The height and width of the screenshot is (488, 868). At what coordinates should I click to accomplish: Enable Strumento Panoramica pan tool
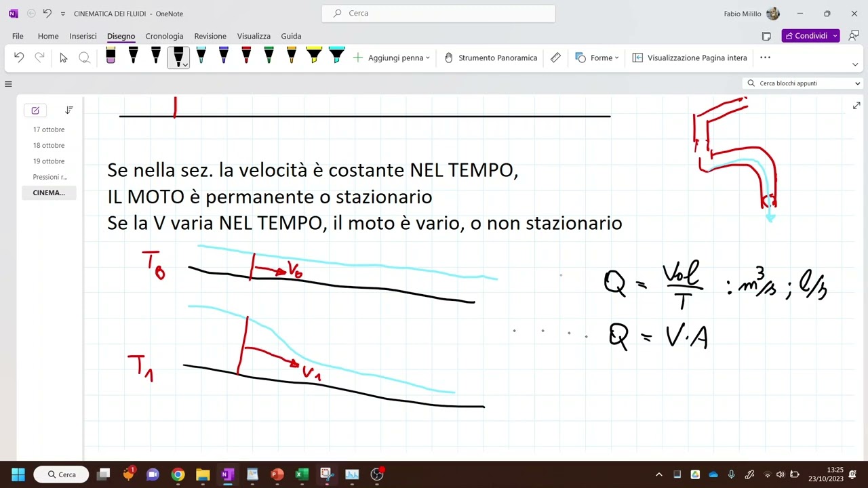490,58
